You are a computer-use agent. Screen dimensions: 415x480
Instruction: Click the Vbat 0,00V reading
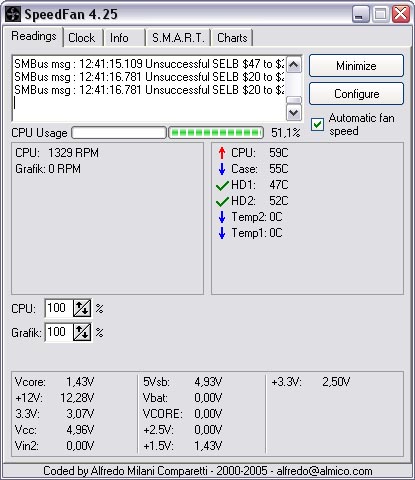pyautogui.click(x=183, y=398)
